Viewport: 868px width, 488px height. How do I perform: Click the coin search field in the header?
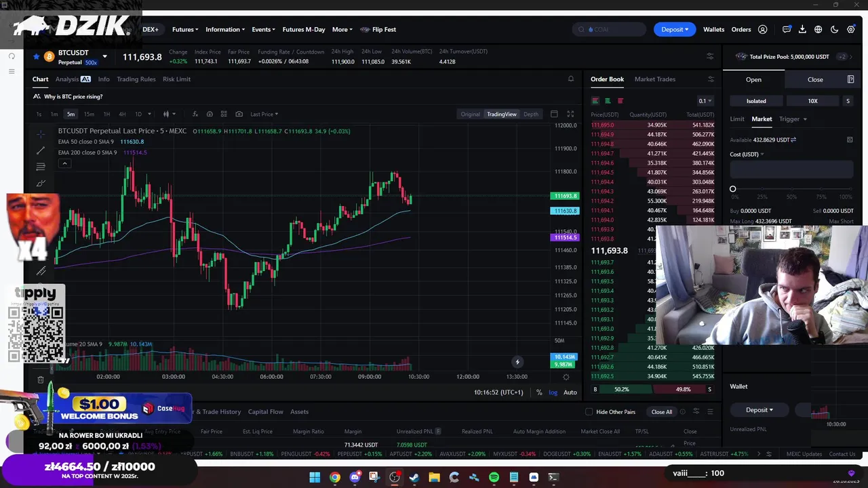pyautogui.click(x=609, y=29)
